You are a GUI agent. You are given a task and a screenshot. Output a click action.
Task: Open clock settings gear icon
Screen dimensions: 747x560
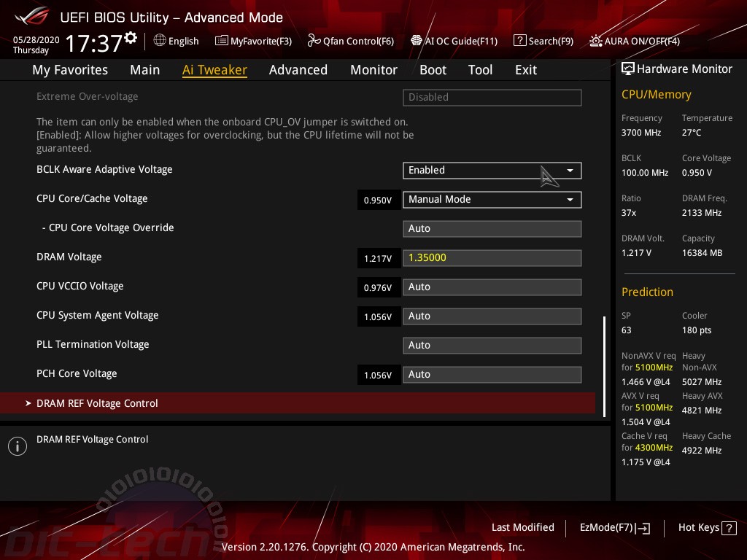tap(131, 38)
